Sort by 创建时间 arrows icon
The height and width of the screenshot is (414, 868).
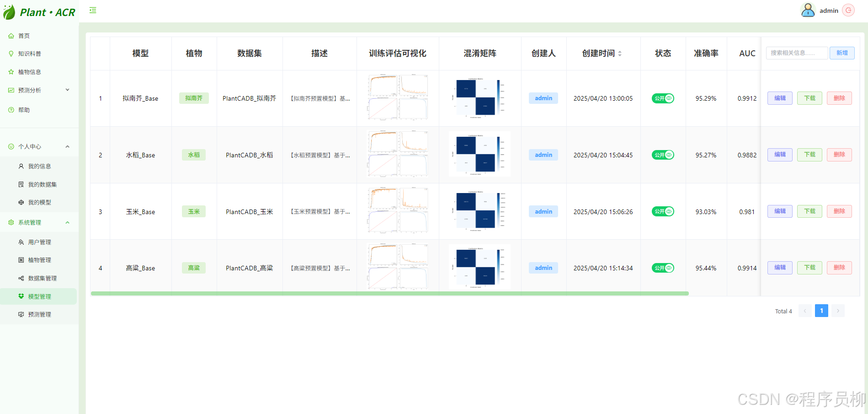620,54
